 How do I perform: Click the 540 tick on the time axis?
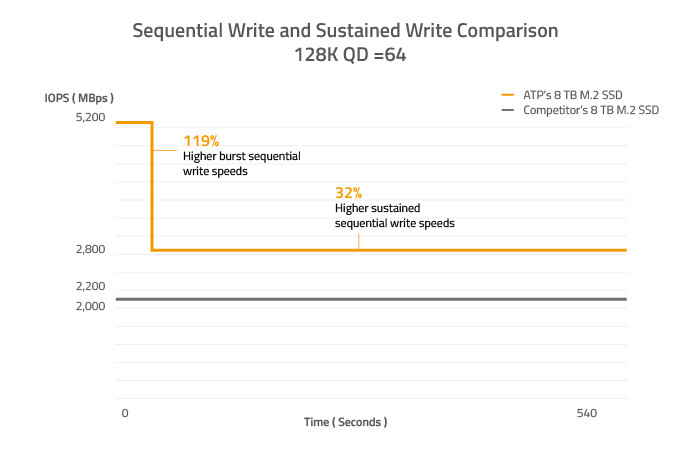coord(586,413)
